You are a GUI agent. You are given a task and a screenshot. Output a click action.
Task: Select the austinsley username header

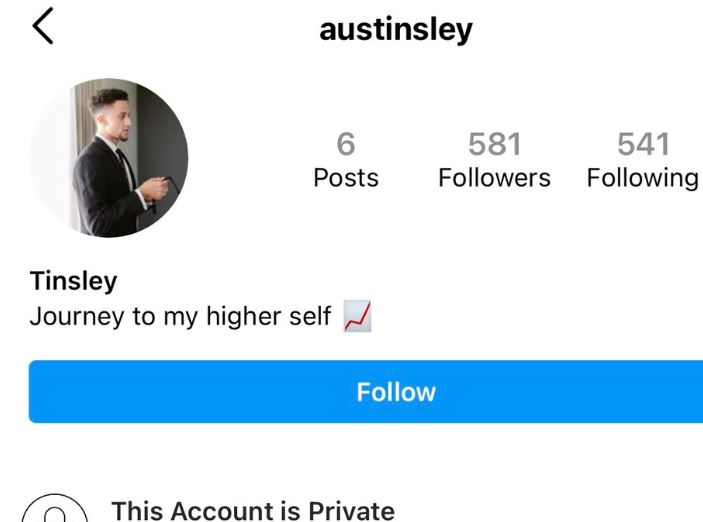pyautogui.click(x=396, y=30)
